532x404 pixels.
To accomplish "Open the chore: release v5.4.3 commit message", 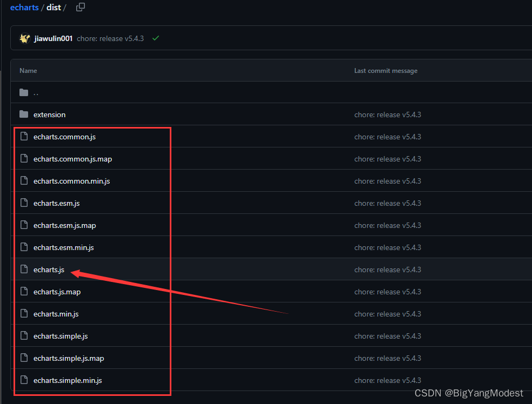I will [x=110, y=38].
